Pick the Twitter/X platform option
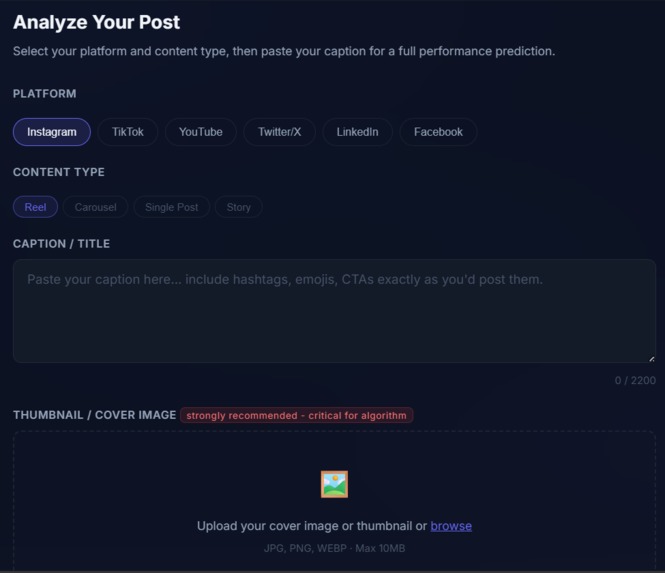Screen dimensions: 665x573 (x=279, y=132)
